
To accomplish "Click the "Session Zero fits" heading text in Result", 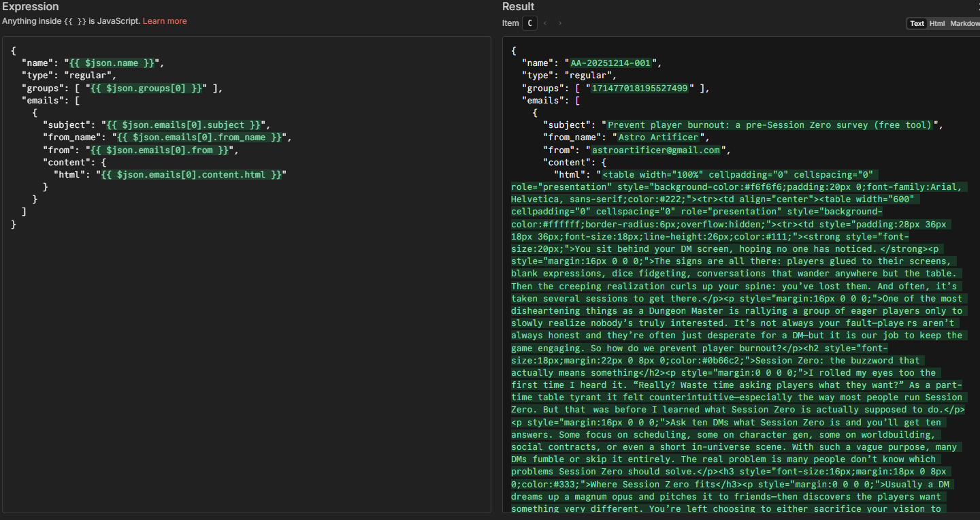I will point(649,485).
